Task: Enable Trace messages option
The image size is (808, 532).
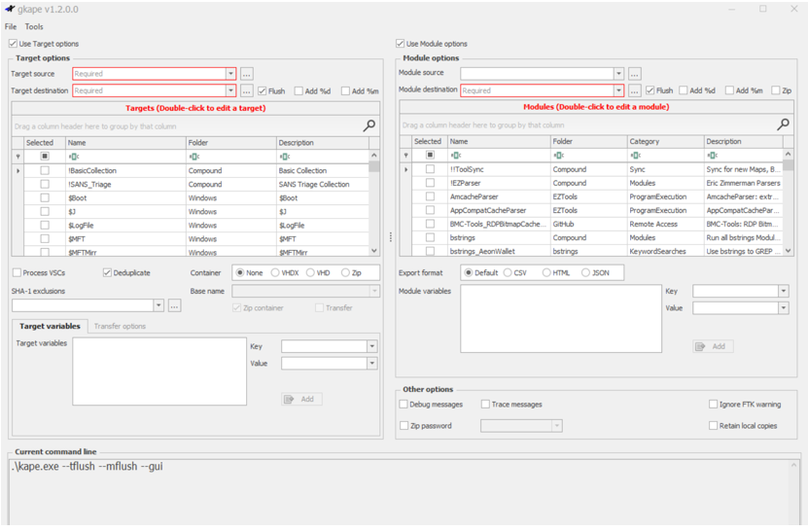Action: tap(485, 405)
